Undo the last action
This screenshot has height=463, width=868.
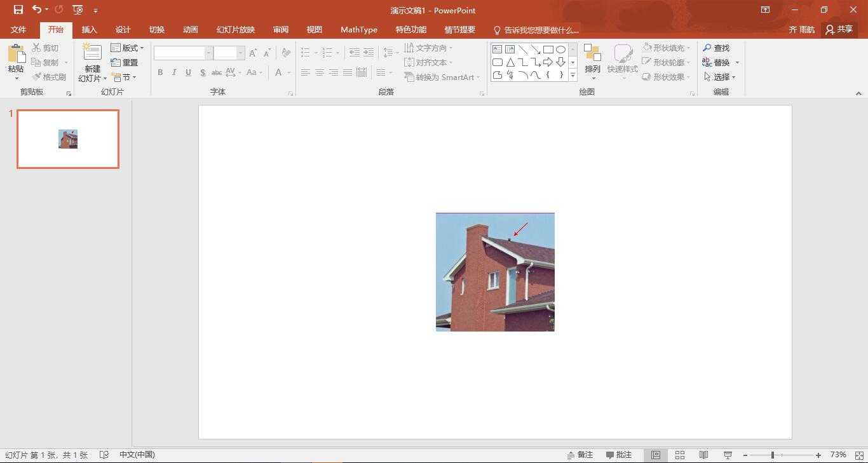pos(37,10)
